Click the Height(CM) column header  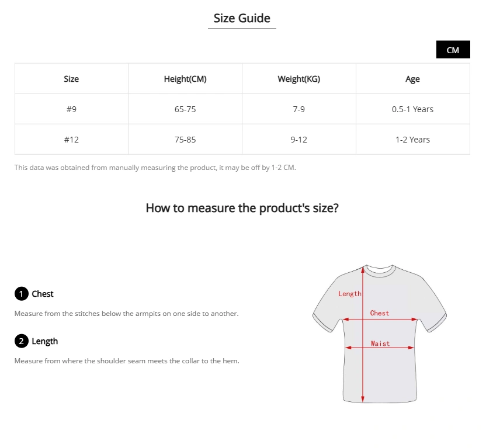[185, 79]
